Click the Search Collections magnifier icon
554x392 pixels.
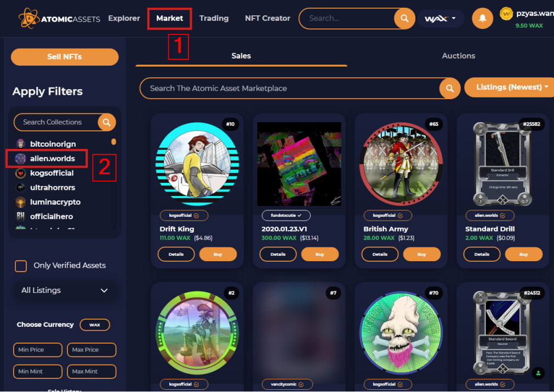[107, 122]
